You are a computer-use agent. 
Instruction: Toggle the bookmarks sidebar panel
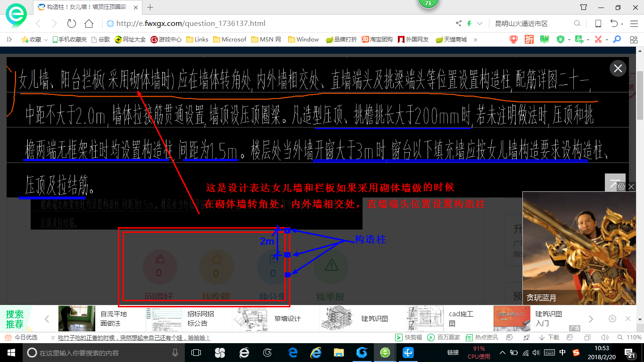point(9,40)
